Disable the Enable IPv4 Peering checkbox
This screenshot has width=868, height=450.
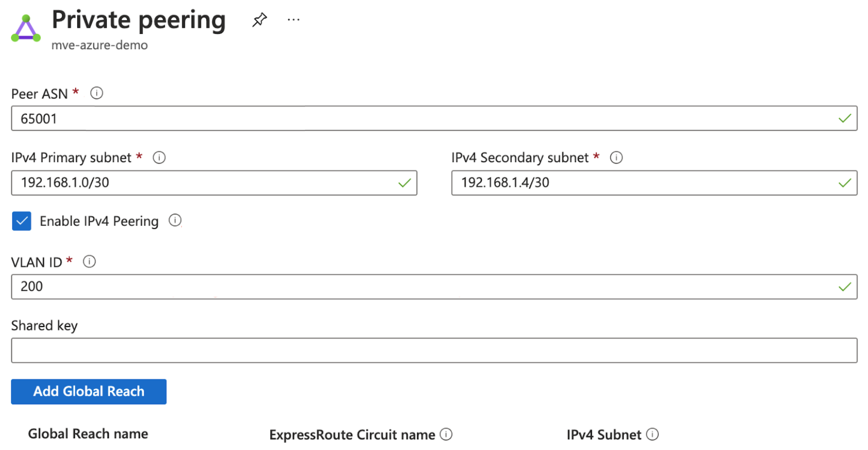pyautogui.click(x=22, y=221)
